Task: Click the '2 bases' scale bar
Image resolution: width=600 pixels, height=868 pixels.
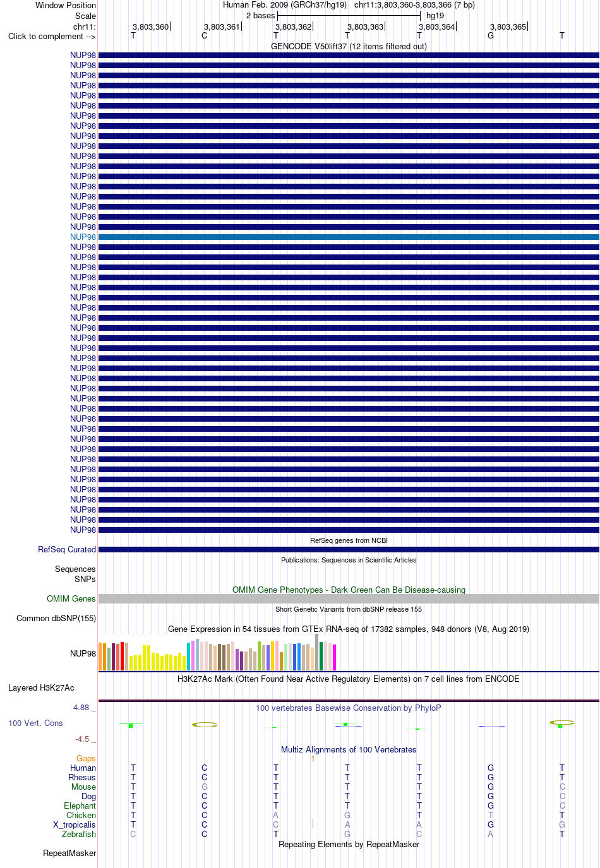Action: point(349,15)
